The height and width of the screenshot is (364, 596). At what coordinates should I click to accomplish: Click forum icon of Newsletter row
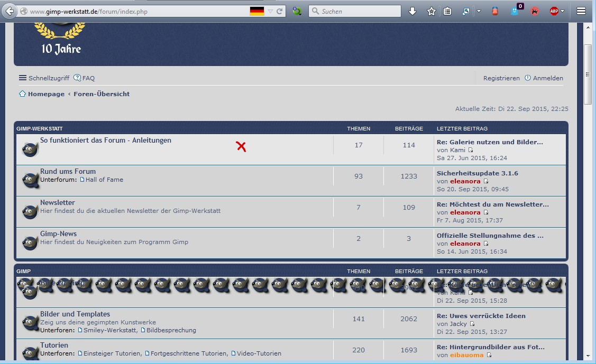pos(31,211)
